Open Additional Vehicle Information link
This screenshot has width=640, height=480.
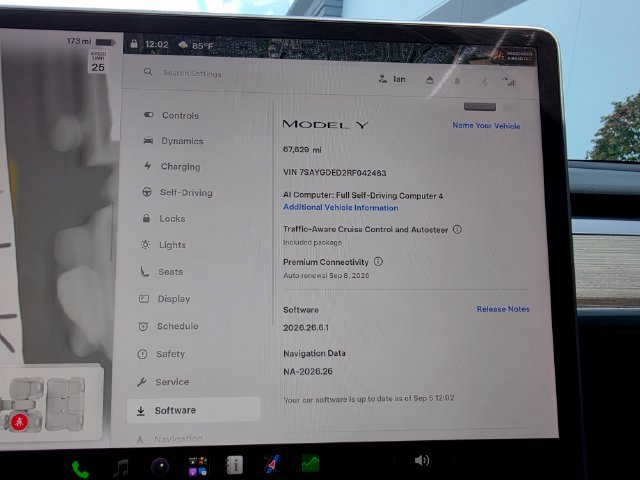coord(340,207)
